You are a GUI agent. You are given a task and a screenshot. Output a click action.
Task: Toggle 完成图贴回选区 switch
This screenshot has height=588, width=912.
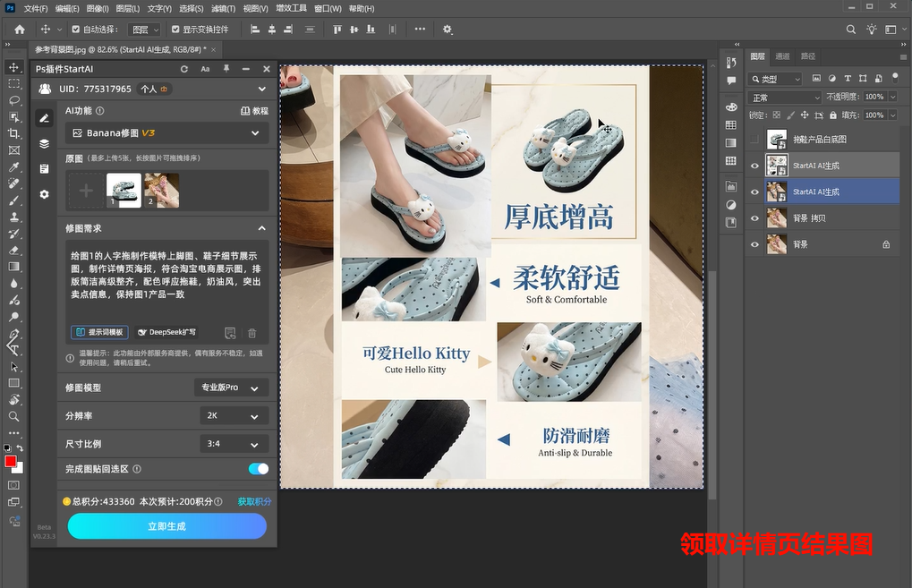point(259,469)
